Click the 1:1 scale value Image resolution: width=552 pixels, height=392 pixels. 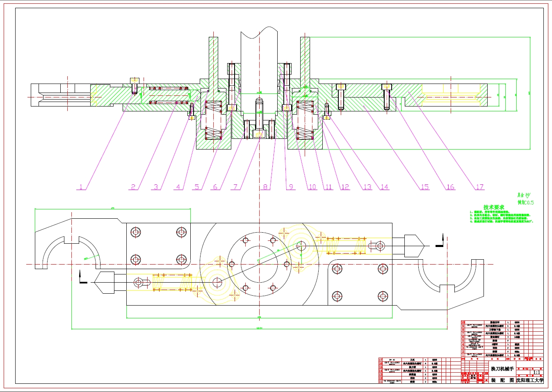click(536, 372)
